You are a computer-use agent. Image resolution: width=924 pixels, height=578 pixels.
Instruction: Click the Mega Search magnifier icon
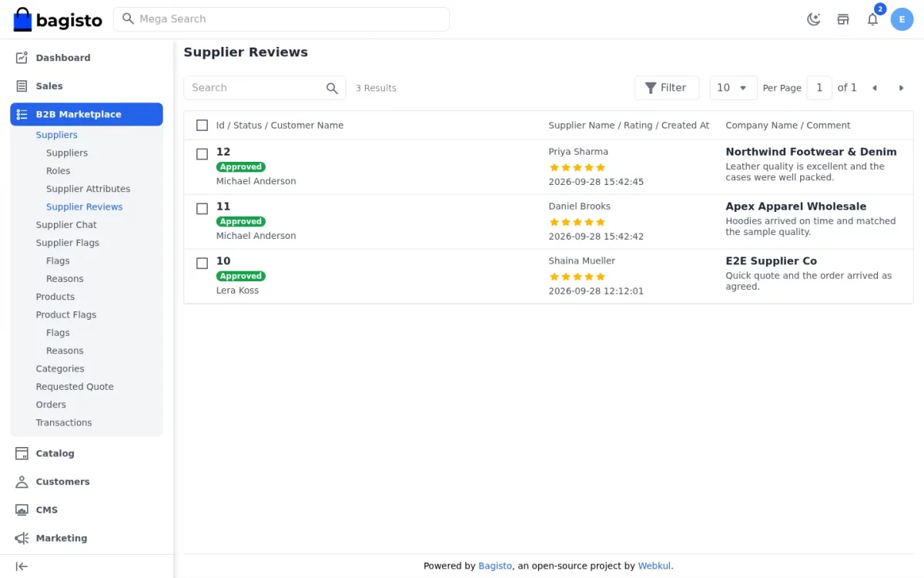point(128,18)
